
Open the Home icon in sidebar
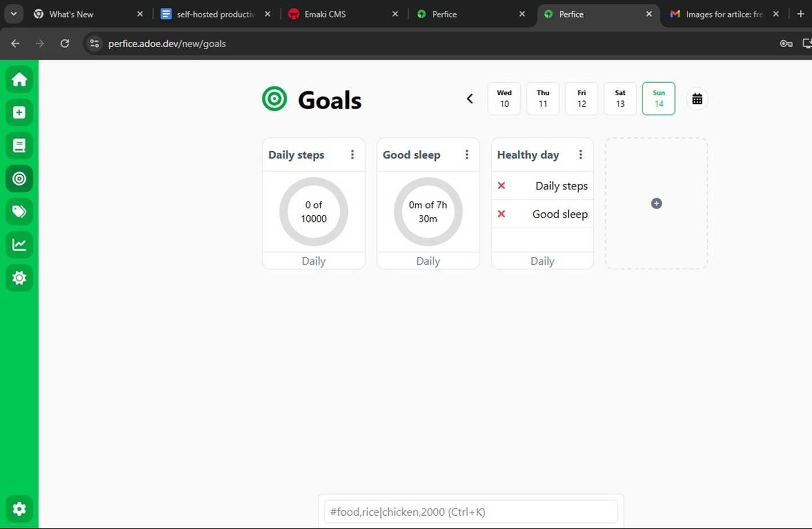19,79
